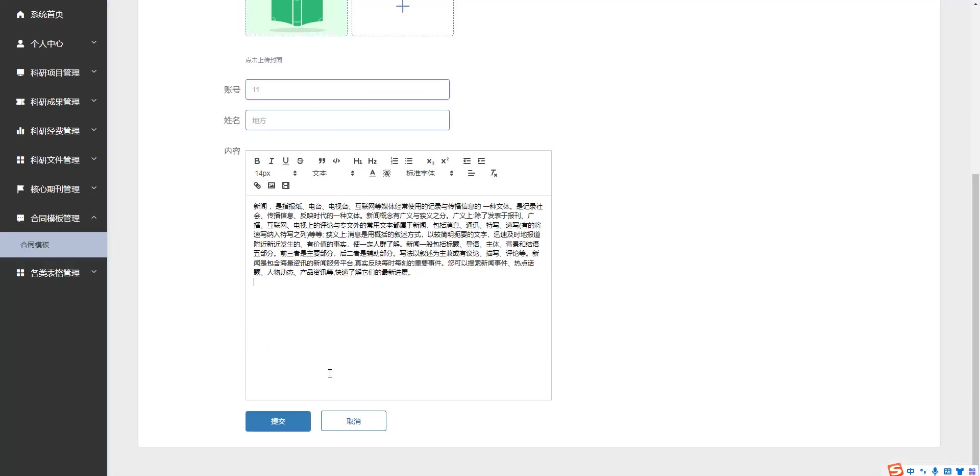Apply Heading 1 style
980x476 pixels.
[x=358, y=161]
